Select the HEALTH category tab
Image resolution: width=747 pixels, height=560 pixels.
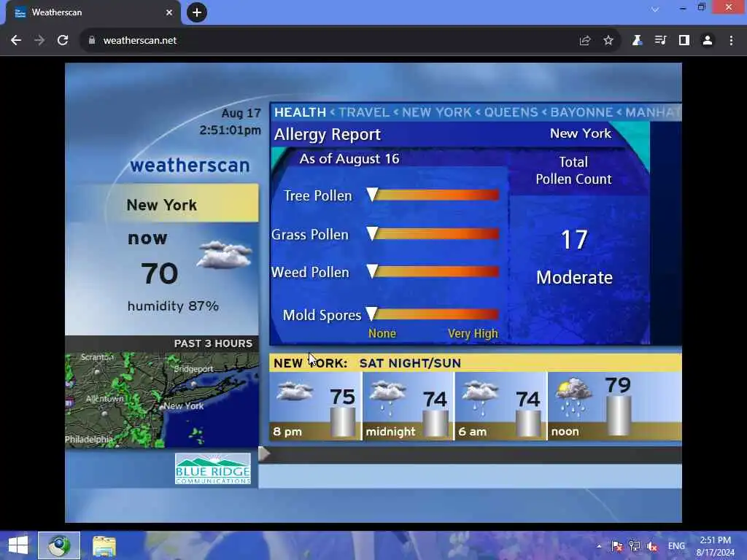pyautogui.click(x=300, y=112)
